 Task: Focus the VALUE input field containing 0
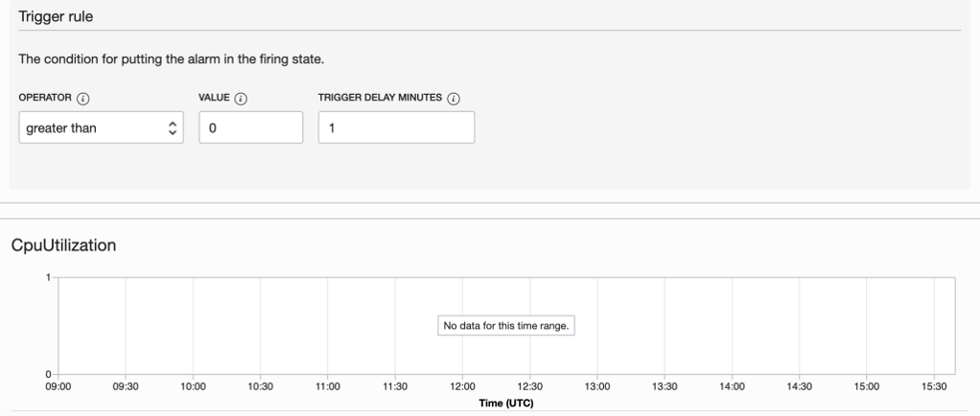pyautogui.click(x=250, y=127)
